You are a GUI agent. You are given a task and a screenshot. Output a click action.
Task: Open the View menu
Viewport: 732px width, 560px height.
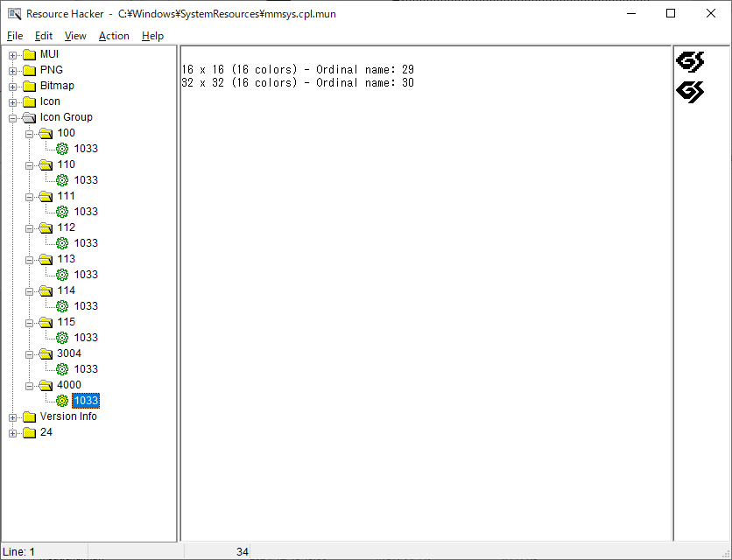[x=75, y=36]
